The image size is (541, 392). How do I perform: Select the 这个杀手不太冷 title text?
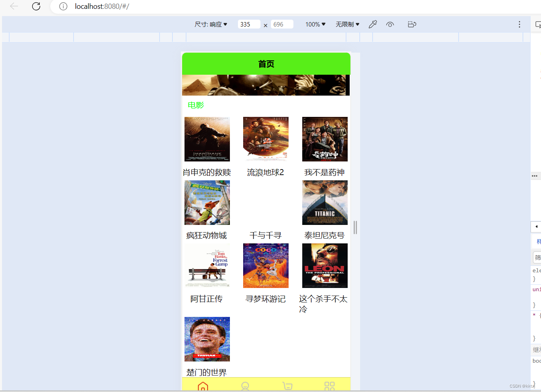coord(323,304)
